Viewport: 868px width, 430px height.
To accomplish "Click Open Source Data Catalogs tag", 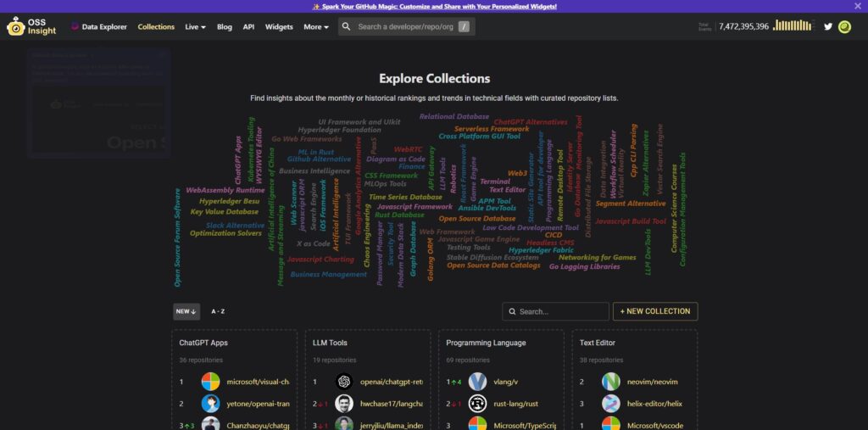I will point(493,265).
